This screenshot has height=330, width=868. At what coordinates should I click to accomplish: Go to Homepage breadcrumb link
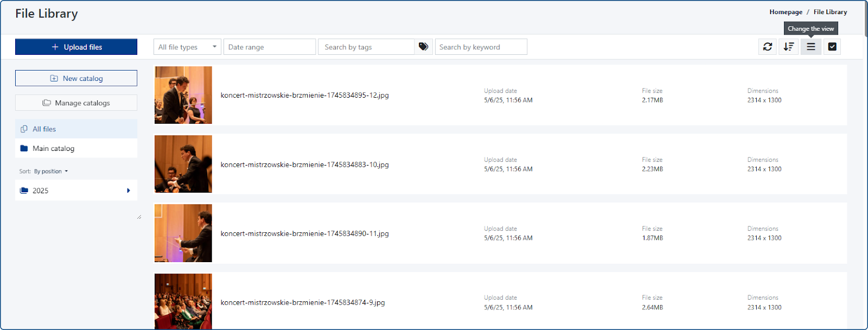point(786,12)
